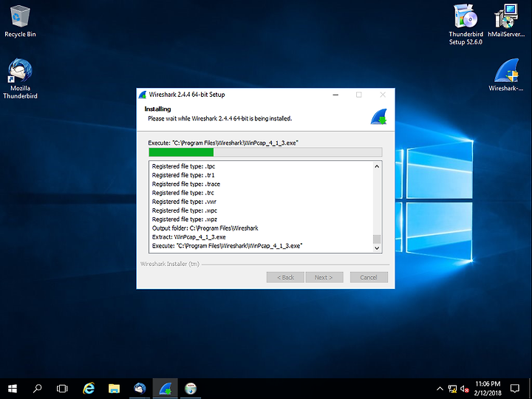Switch to Thunderbird taskbar item
Screen dimensions: 532x399
coord(140,389)
